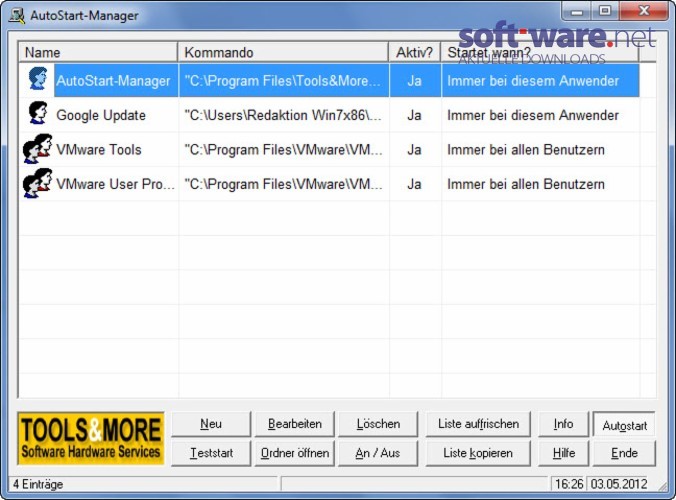Sort by the Name column header
This screenshot has height=500, width=676.
point(98,52)
